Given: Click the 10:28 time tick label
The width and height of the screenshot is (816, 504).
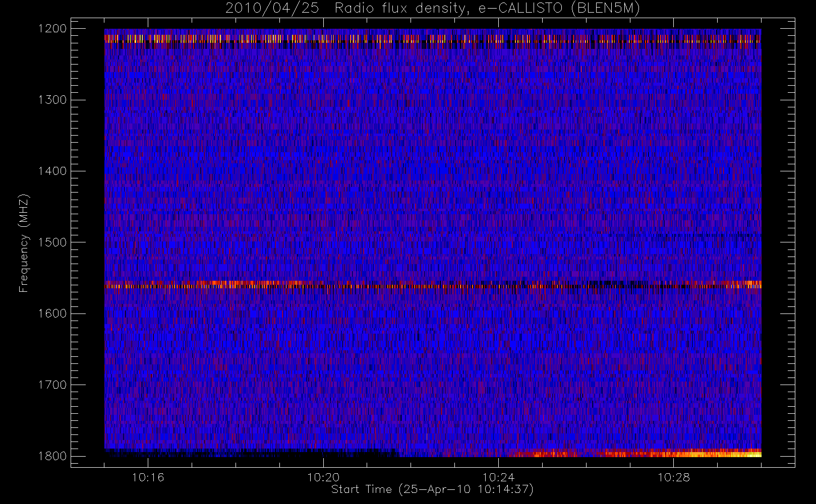Looking at the screenshot, I should [674, 477].
